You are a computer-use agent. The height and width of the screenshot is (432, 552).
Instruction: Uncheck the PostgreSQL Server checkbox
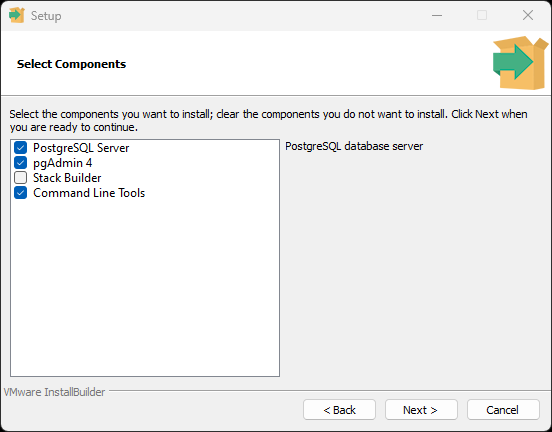pos(20,148)
